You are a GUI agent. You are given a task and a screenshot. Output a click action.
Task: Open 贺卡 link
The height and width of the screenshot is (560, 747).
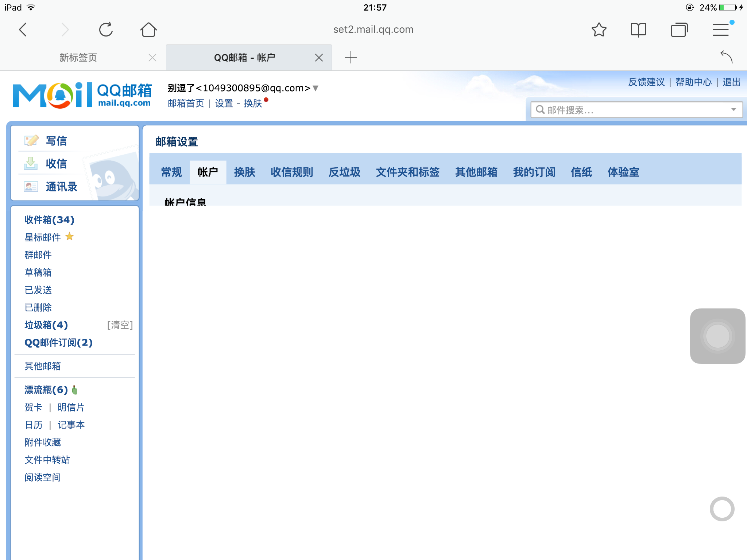34,407
